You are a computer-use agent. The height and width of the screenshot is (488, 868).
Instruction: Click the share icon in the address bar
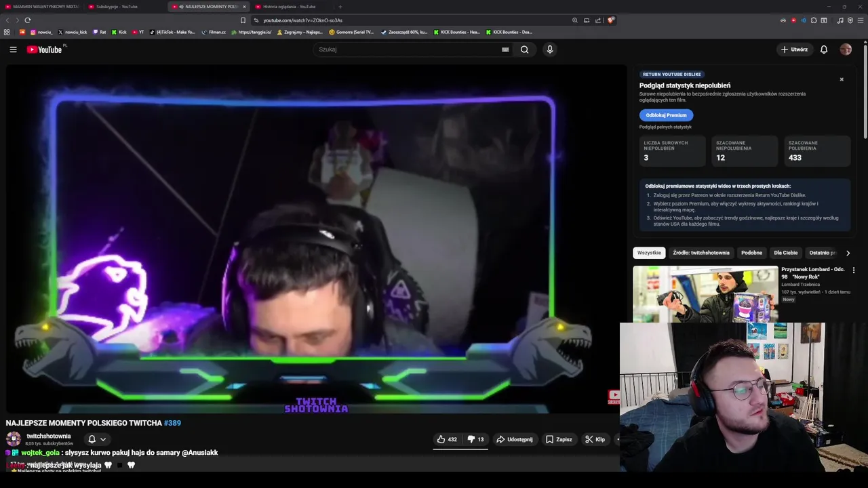[x=598, y=20]
